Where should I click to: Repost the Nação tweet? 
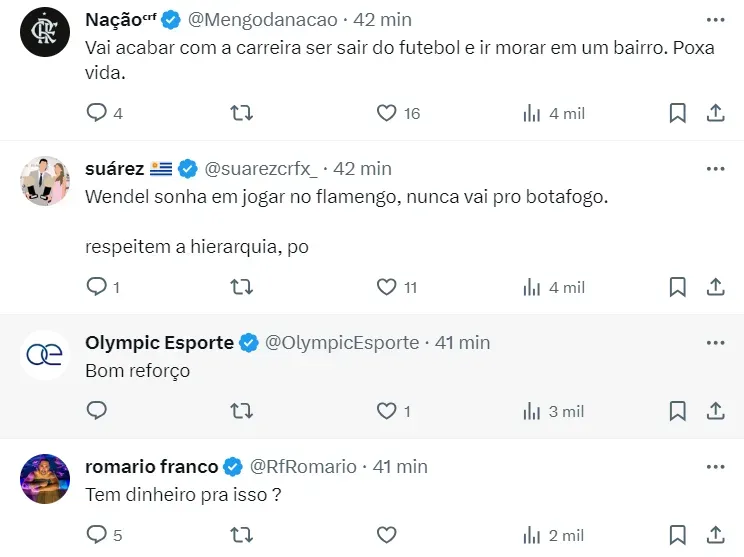[x=241, y=113]
